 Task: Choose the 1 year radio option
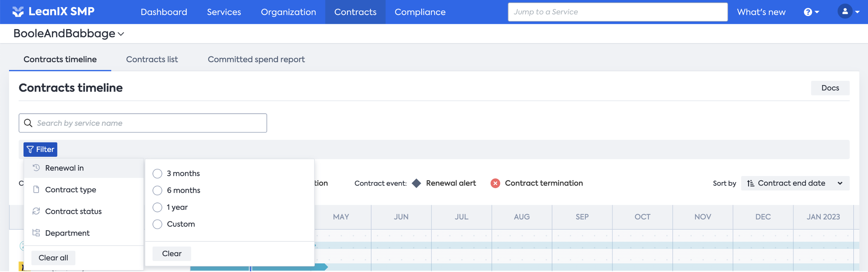[x=157, y=207]
